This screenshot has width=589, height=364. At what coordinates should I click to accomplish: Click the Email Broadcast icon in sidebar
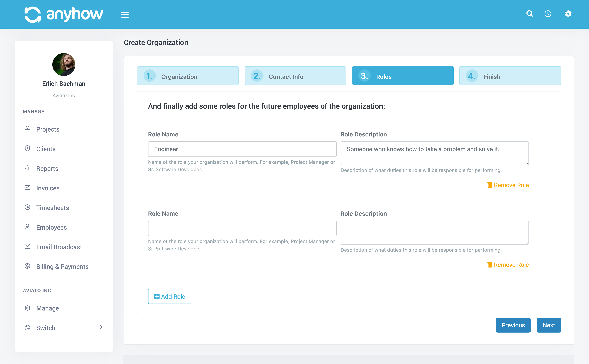click(x=27, y=247)
